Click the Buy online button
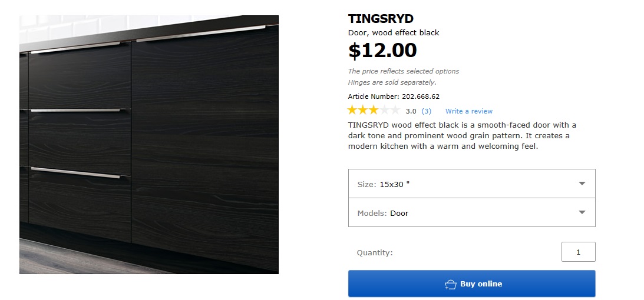This screenshot has width=644, height=300. pyautogui.click(x=471, y=284)
